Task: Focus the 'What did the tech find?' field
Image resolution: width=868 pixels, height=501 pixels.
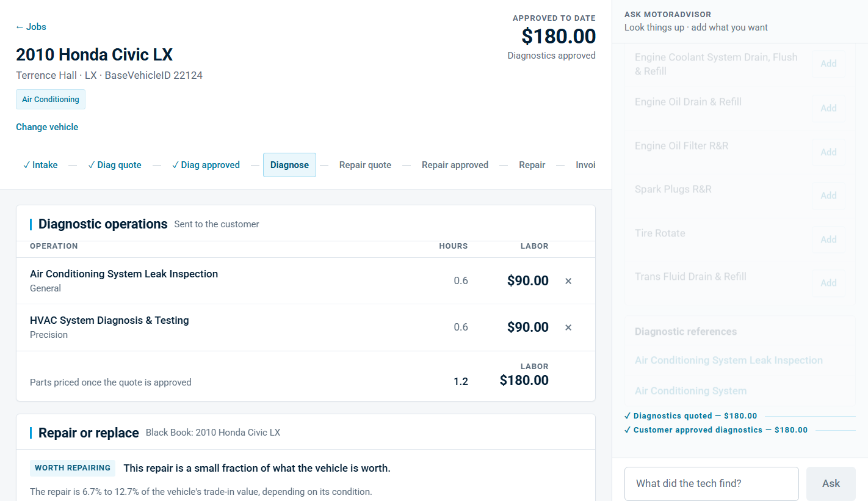Action: pyautogui.click(x=712, y=484)
